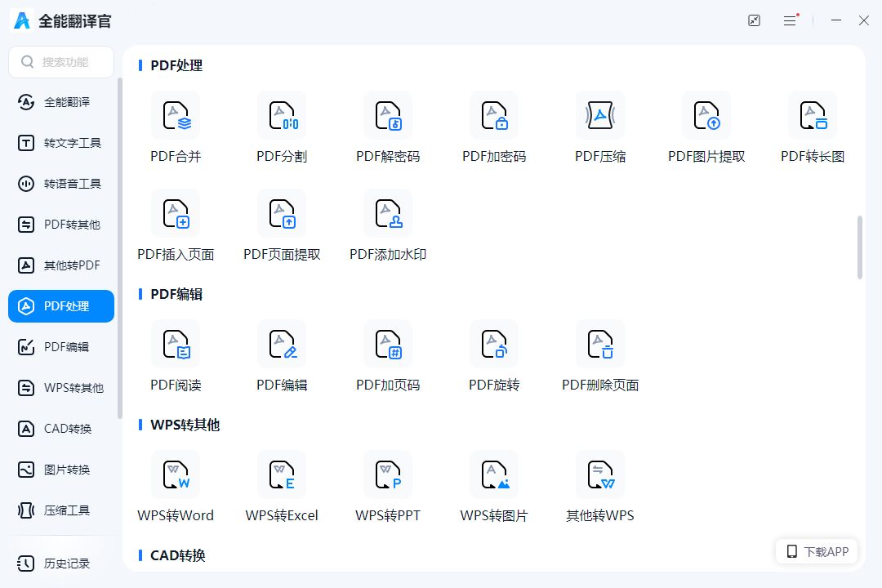The height and width of the screenshot is (588, 882).
Task: Minimize the application window
Action: [x=836, y=20]
